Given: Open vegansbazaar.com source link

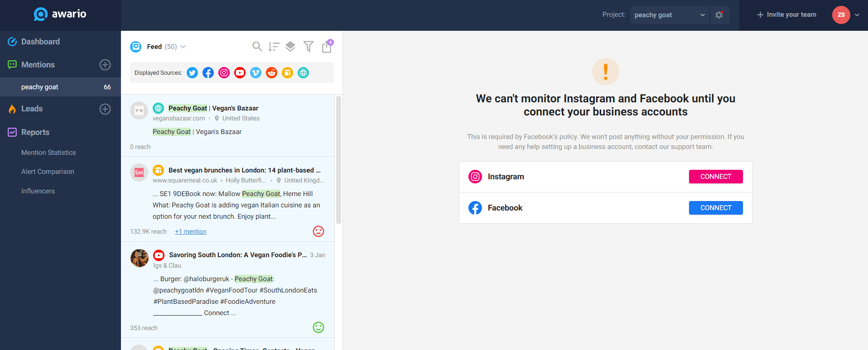Looking at the screenshot, I should [x=179, y=118].
